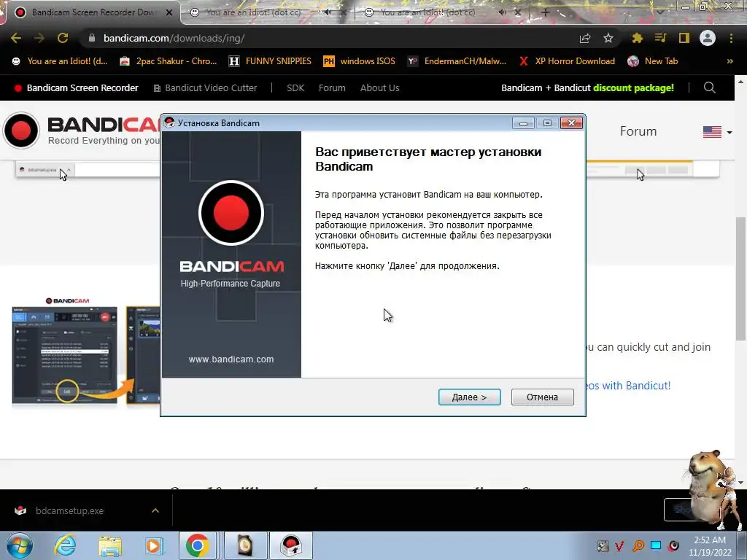The height and width of the screenshot is (560, 747).
Task: Open bdcamsetup.exe in downloads bar
Action: [x=69, y=510]
